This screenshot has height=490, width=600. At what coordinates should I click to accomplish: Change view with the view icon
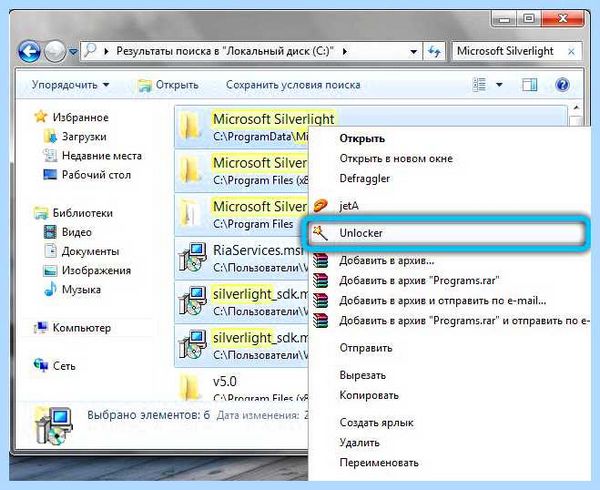[x=479, y=85]
